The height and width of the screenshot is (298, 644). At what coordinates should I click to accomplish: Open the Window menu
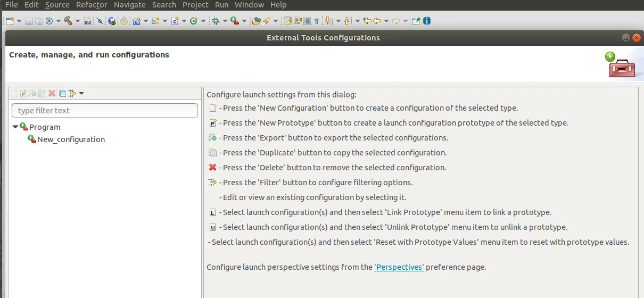[249, 5]
